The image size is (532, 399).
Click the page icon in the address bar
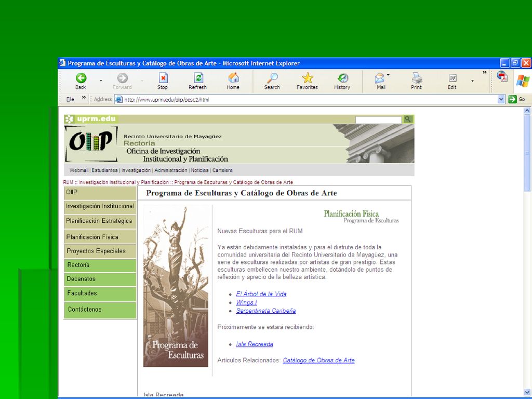pyautogui.click(x=119, y=99)
